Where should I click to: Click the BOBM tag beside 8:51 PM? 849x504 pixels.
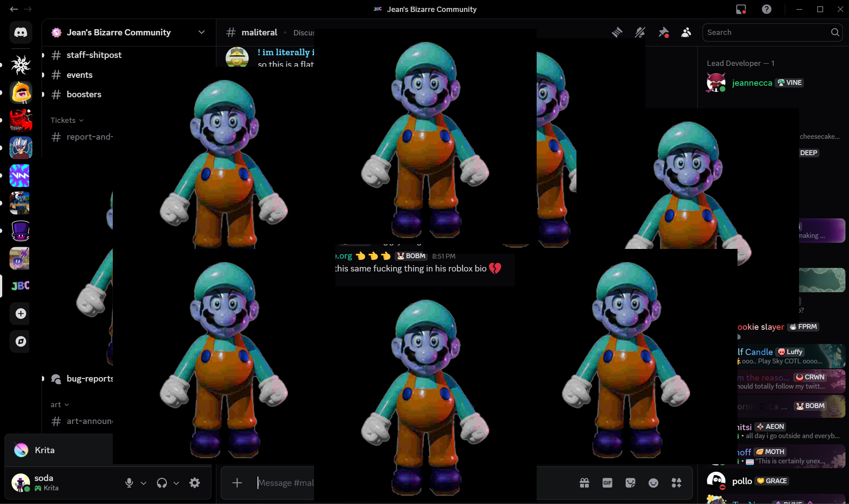coord(411,256)
